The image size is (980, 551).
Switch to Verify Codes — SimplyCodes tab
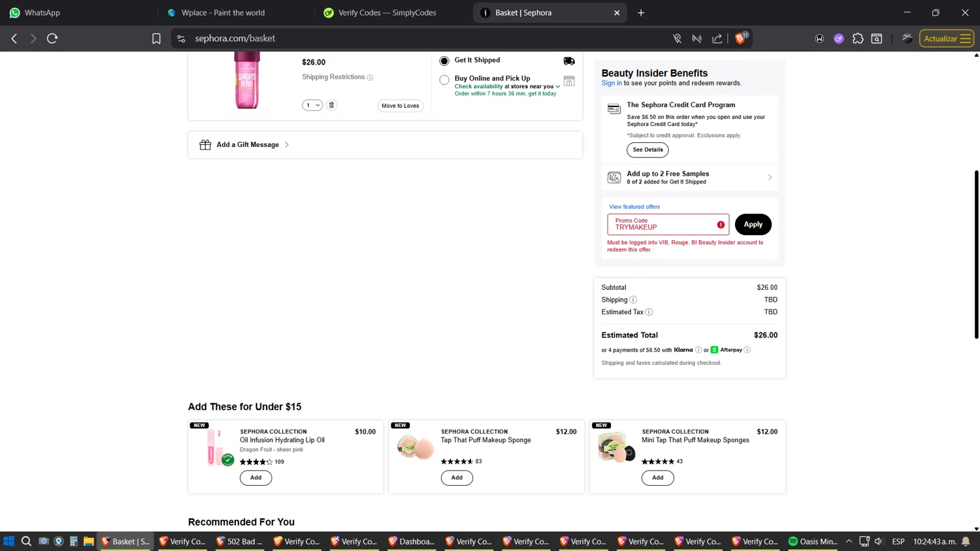392,12
